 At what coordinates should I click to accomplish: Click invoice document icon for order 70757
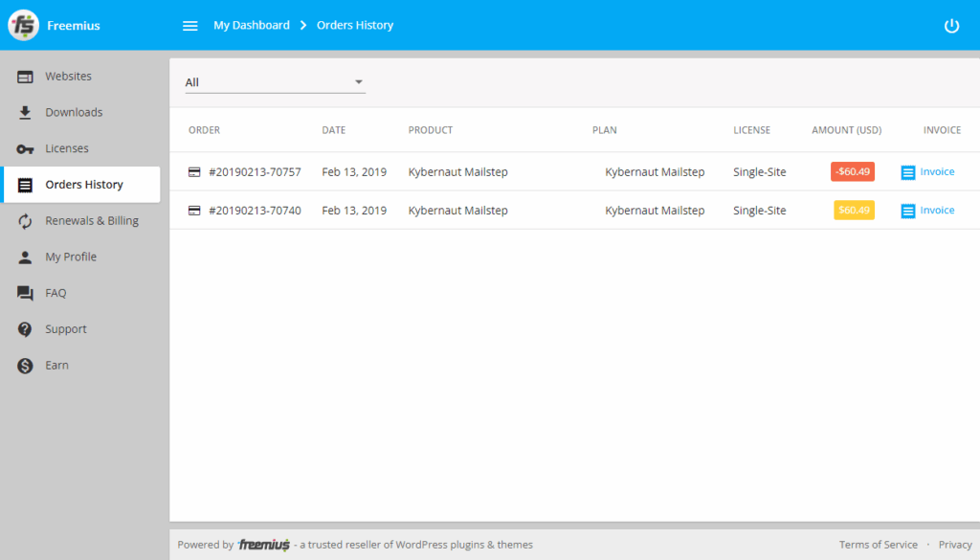(x=907, y=172)
